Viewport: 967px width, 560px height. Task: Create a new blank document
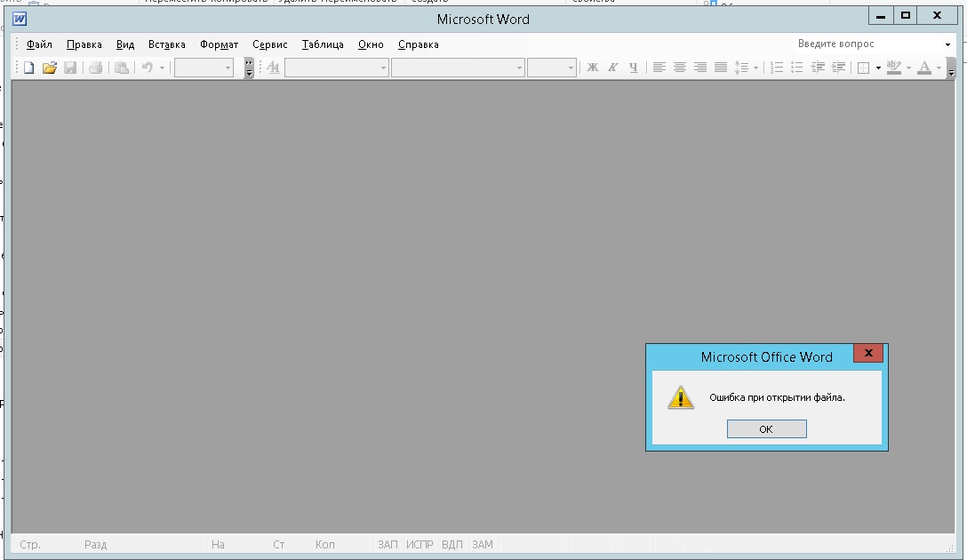click(x=29, y=68)
